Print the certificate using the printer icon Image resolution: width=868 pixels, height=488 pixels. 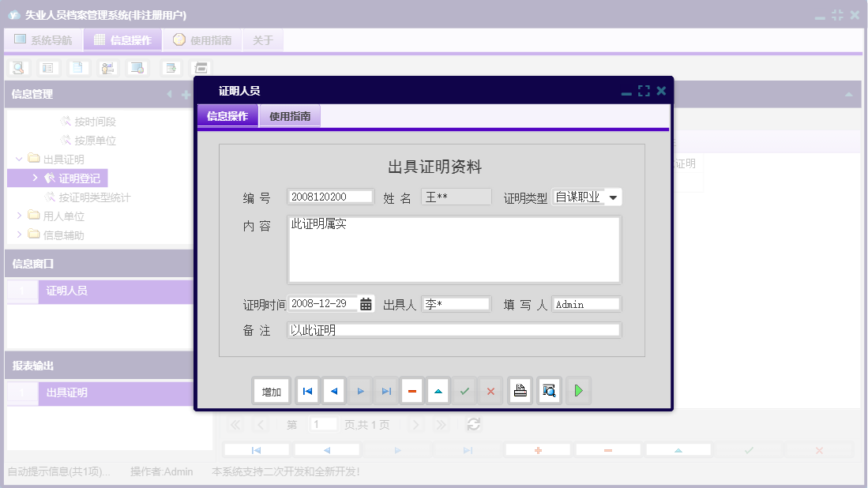pyautogui.click(x=520, y=390)
